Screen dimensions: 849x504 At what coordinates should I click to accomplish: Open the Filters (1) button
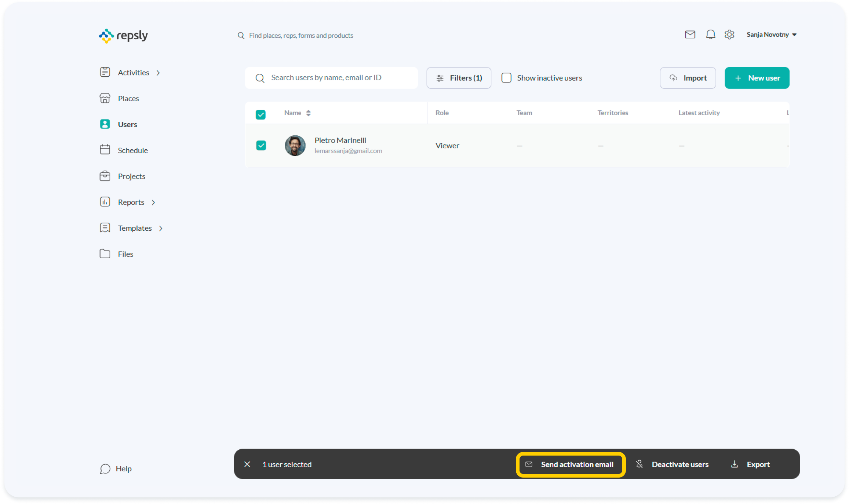pos(459,78)
